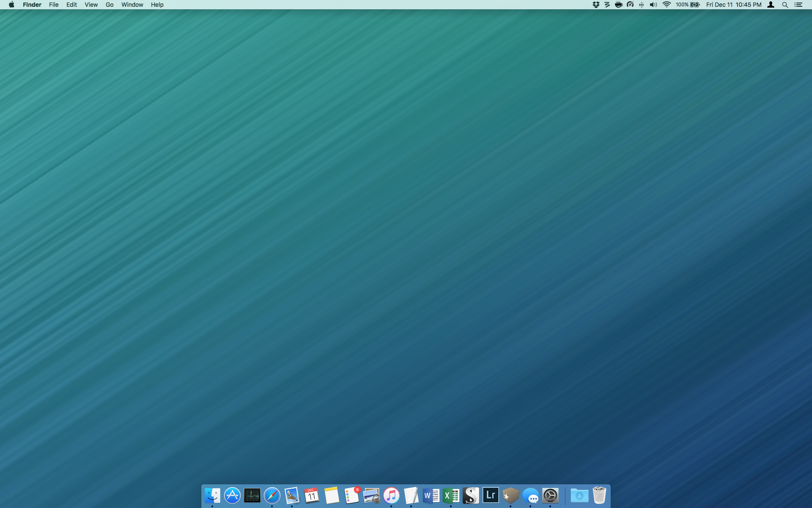Open Reminders with the 9 badge

pos(351,495)
